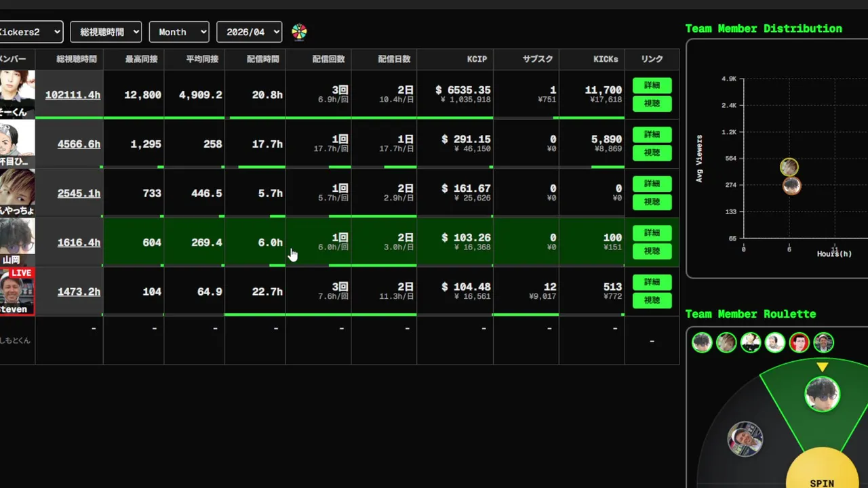
Task: Toggle the last roulette avatar wearing a cap
Action: (824, 342)
